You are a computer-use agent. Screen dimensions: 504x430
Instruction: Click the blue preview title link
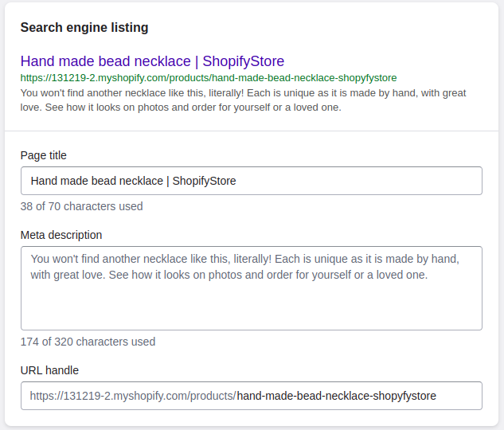click(152, 61)
